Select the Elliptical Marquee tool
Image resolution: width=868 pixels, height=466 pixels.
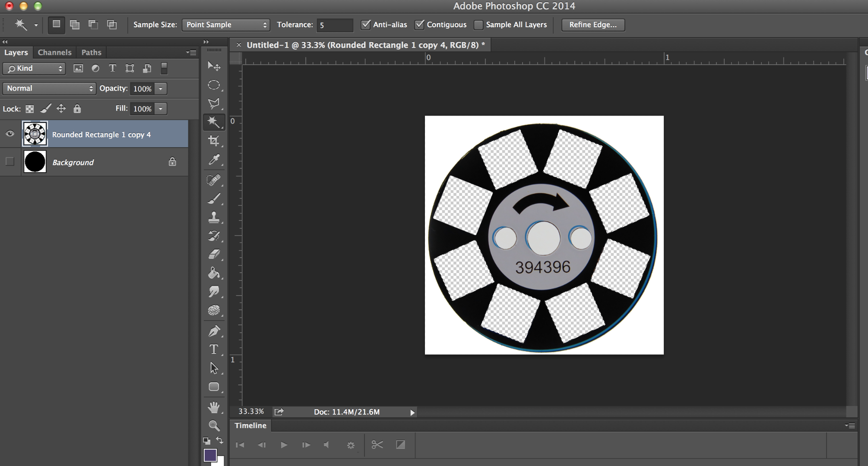[214, 85]
